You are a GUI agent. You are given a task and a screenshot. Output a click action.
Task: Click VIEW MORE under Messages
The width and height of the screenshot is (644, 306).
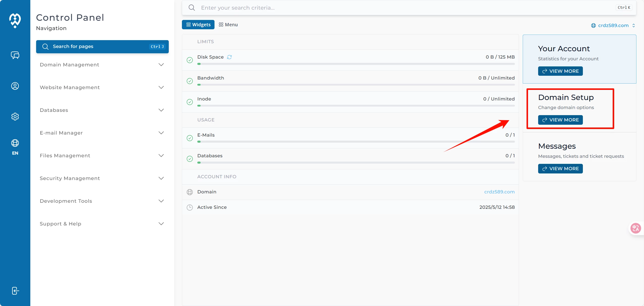click(560, 169)
